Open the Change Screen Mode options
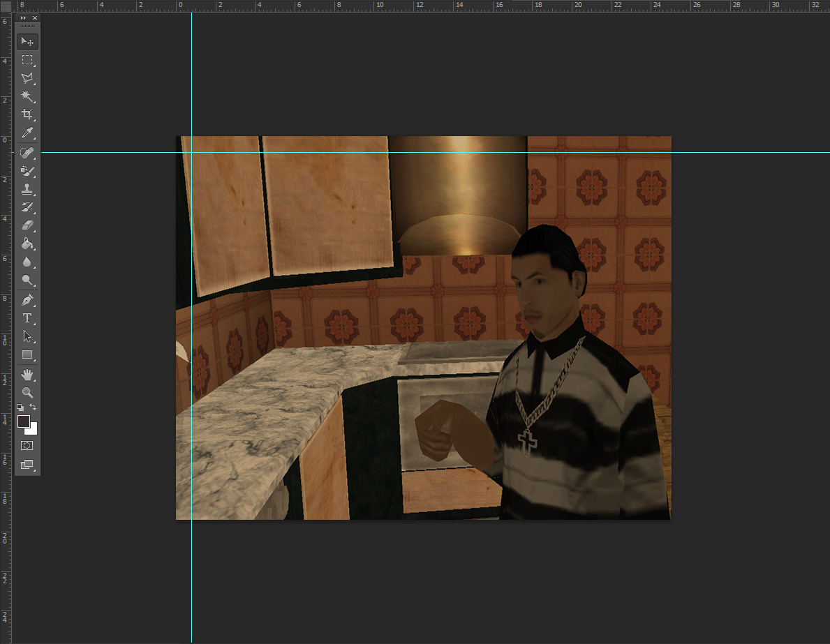 tap(27, 464)
